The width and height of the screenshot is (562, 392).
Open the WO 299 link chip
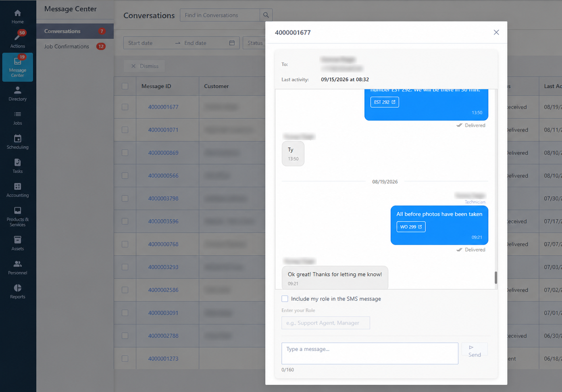click(411, 227)
